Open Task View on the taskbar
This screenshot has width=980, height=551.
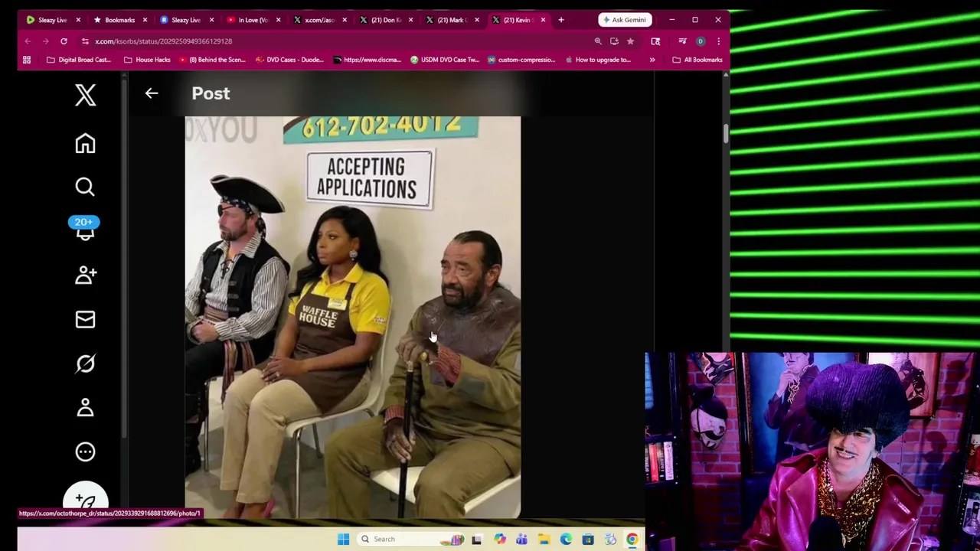pyautogui.click(x=477, y=540)
